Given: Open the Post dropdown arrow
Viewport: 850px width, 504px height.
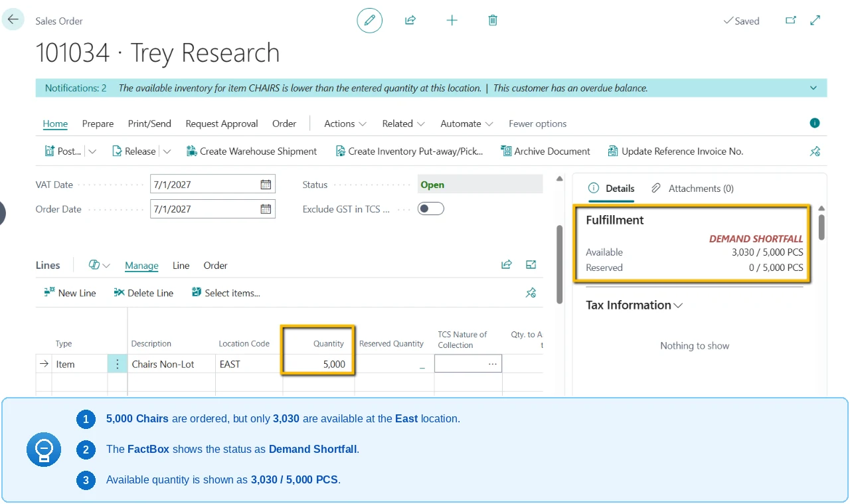Looking at the screenshot, I should click(x=92, y=151).
